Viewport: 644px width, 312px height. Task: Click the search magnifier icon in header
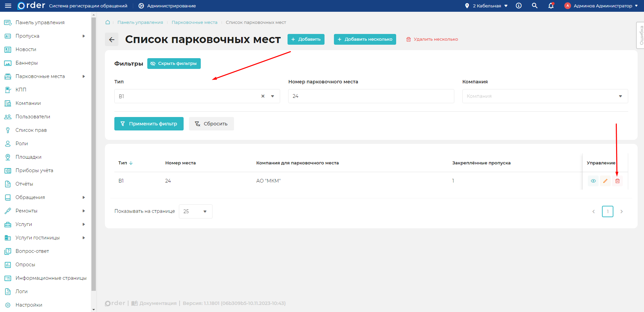[x=535, y=6]
